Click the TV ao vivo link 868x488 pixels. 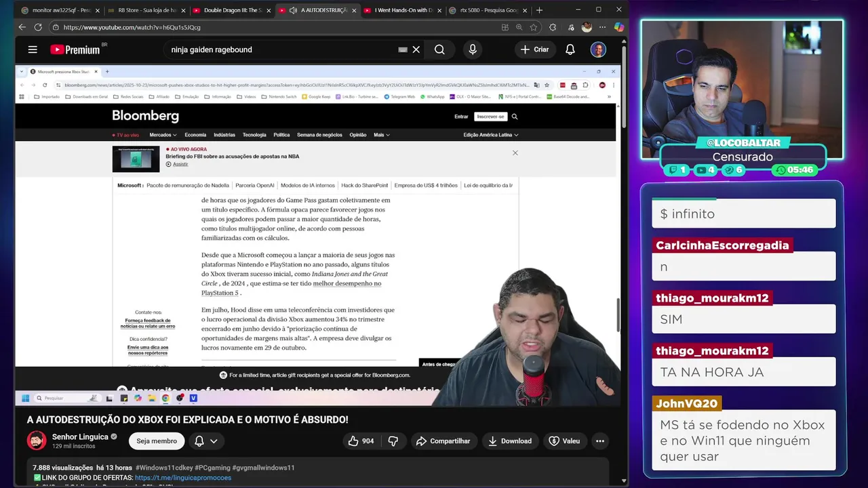click(125, 135)
